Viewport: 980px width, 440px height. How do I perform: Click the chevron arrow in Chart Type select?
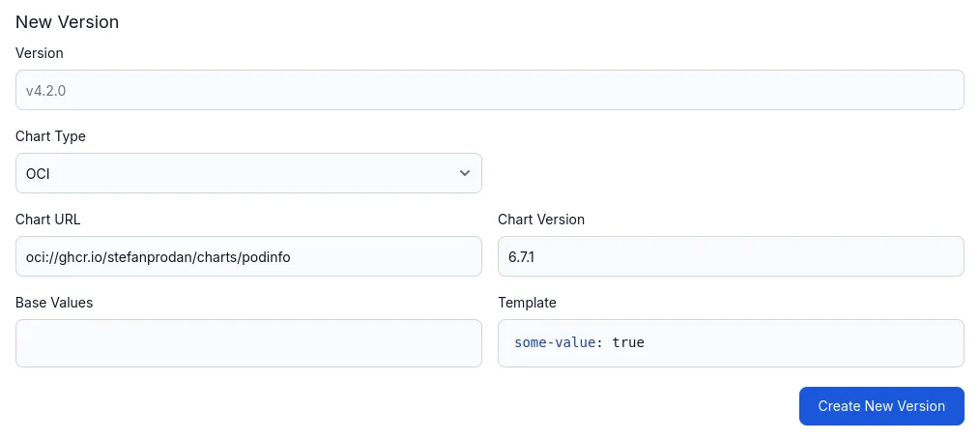click(465, 173)
